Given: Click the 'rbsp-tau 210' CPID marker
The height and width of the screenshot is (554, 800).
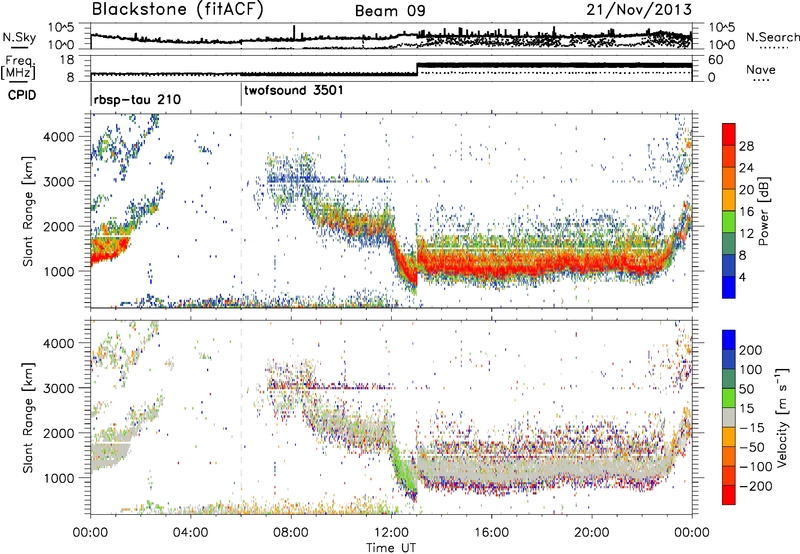Looking at the screenshot, I should pos(137,99).
